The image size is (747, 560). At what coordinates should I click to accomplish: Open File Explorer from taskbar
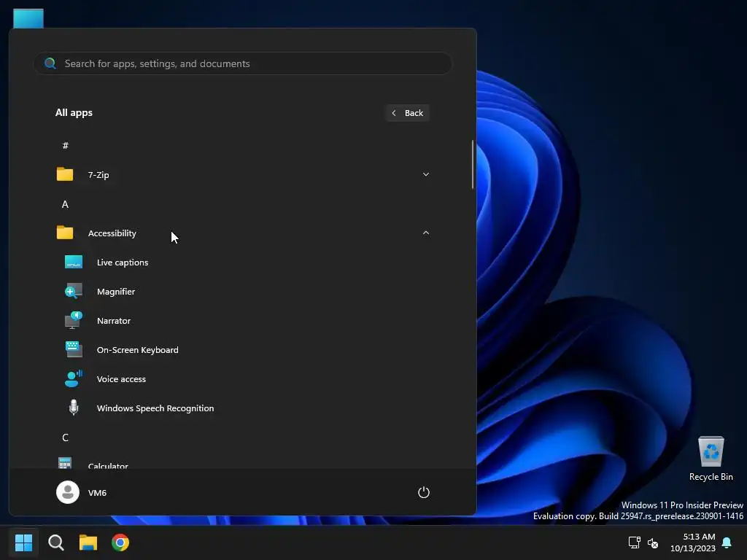click(x=88, y=542)
